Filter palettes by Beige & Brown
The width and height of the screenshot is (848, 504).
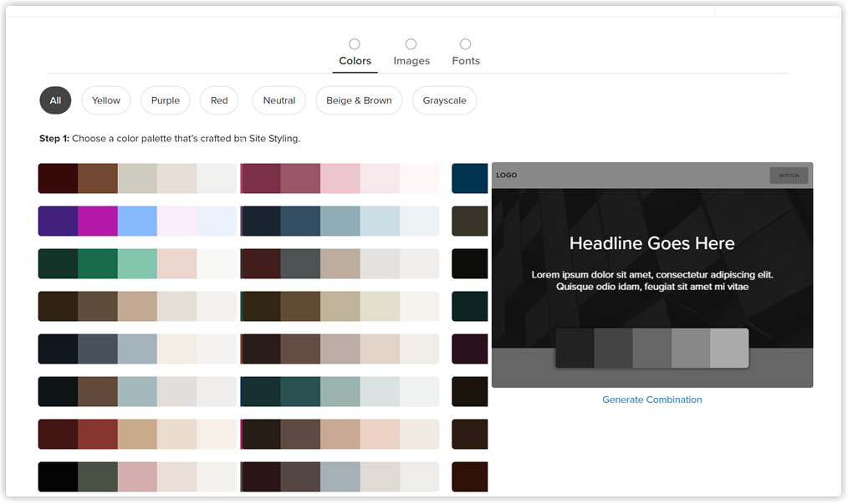[359, 100]
